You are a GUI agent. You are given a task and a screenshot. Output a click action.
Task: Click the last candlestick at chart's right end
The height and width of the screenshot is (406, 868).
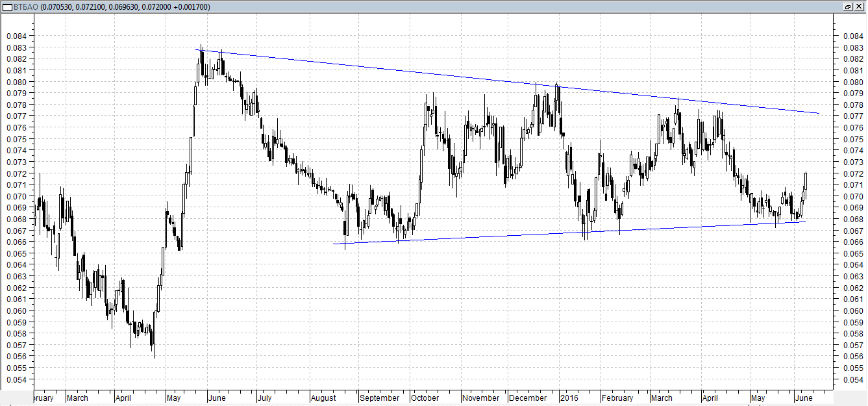point(806,181)
